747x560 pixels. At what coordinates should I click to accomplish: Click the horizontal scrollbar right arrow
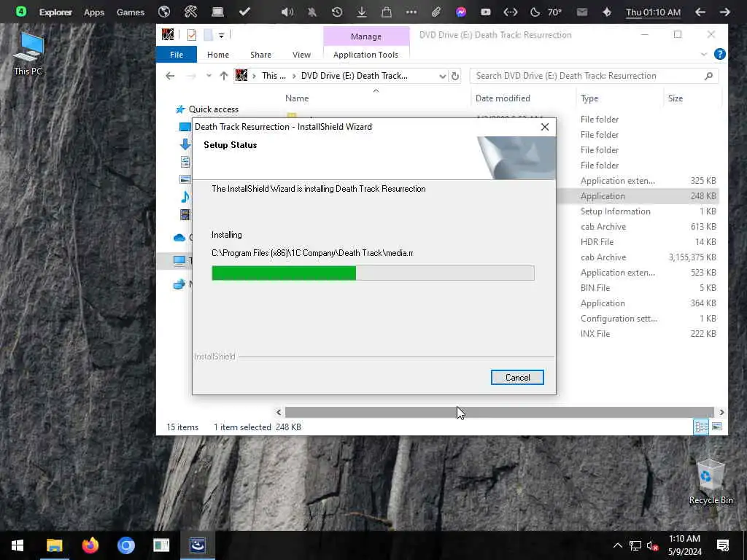(721, 413)
